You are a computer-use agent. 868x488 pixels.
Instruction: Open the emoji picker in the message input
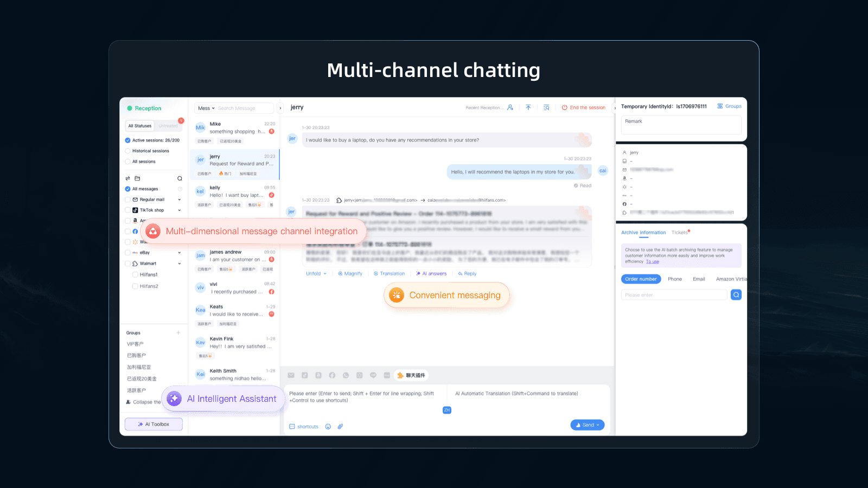(328, 426)
